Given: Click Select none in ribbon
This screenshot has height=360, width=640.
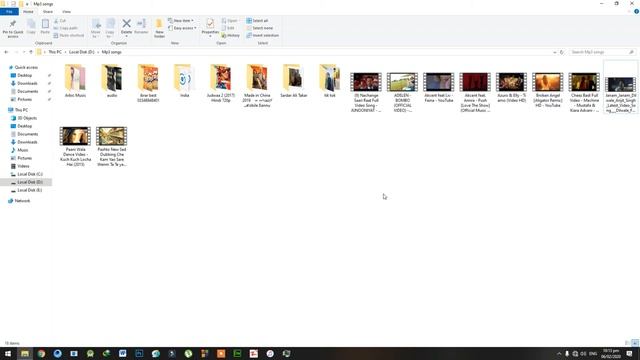Looking at the screenshot, I should 260,28.
